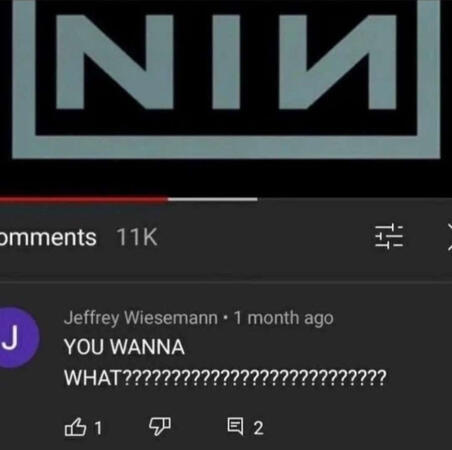452x450 pixels.
Task: Dislike the comment with thumbs down icon
Action: pyautogui.click(x=160, y=427)
